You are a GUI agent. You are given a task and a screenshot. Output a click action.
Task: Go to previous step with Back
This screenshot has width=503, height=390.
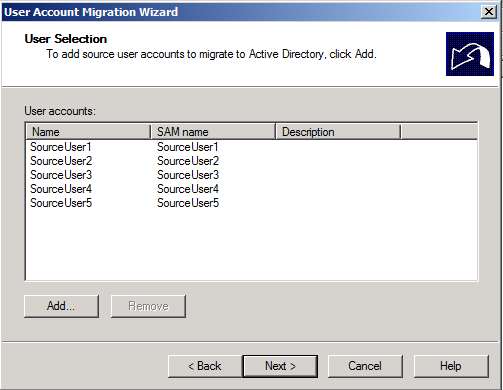click(x=205, y=366)
